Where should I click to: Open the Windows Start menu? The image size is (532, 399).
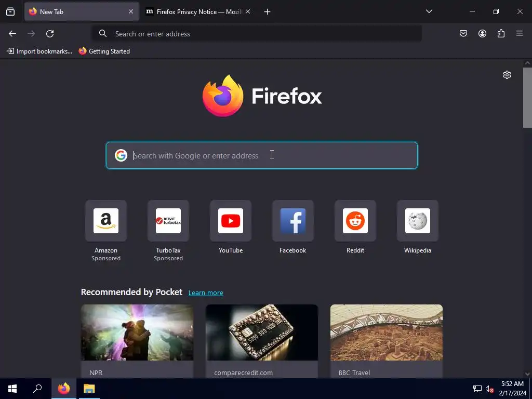[12, 389]
